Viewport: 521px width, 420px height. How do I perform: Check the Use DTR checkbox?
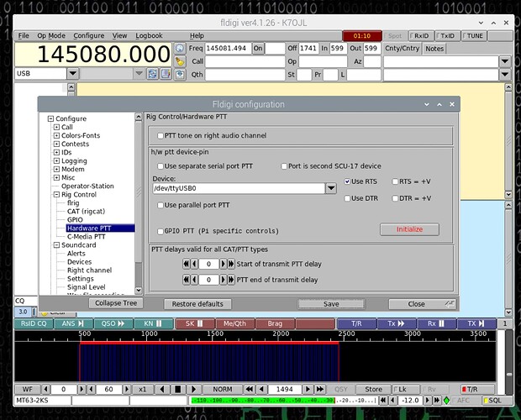point(347,198)
